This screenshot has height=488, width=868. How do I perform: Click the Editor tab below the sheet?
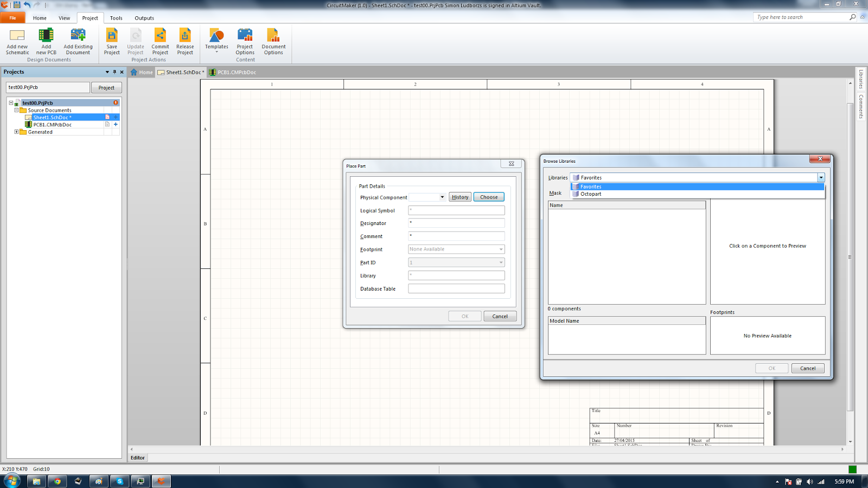[138, 458]
